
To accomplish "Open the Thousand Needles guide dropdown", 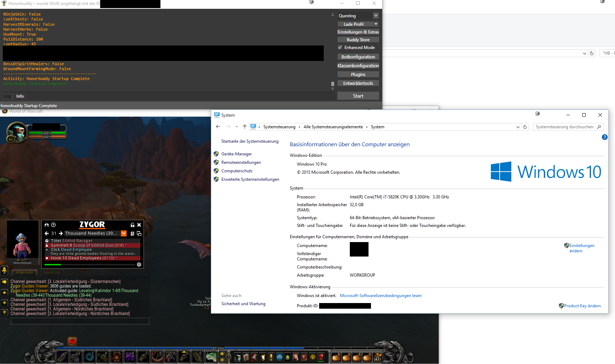I will click(x=124, y=233).
